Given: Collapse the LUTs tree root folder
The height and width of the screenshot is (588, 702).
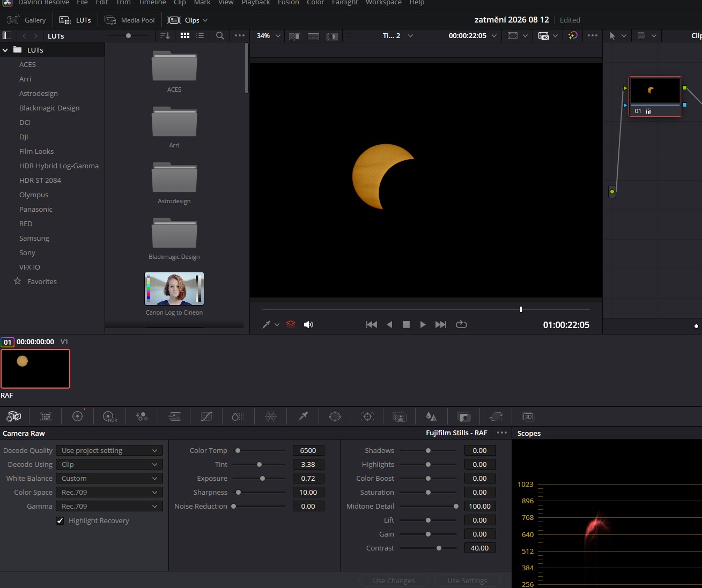Looking at the screenshot, I should [x=5, y=50].
